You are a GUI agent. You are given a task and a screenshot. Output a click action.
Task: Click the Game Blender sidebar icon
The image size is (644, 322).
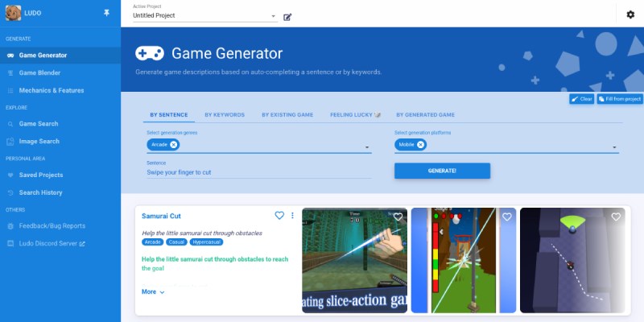click(10, 73)
